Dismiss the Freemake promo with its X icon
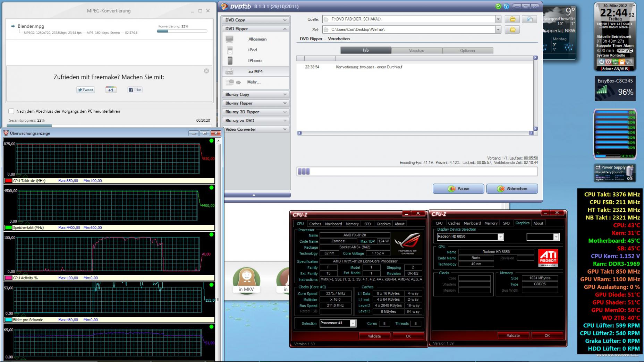The height and width of the screenshot is (362, 644). pos(206,71)
